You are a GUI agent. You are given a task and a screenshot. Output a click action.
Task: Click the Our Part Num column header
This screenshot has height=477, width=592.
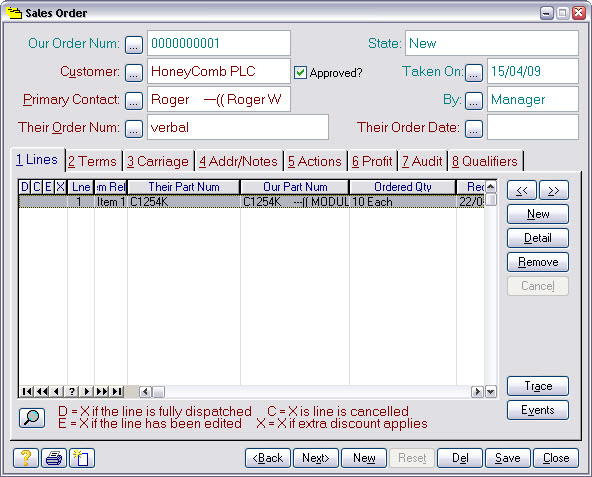[295, 187]
